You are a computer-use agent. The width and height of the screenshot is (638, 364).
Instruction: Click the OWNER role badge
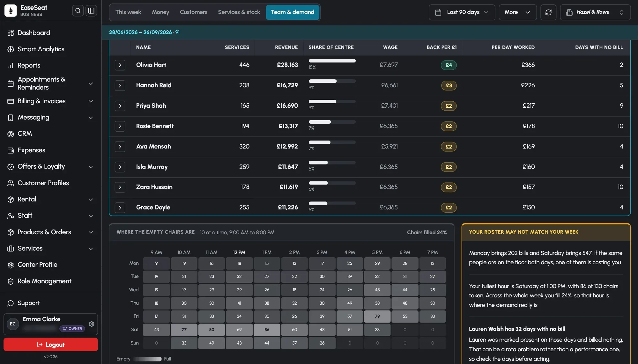tap(72, 329)
